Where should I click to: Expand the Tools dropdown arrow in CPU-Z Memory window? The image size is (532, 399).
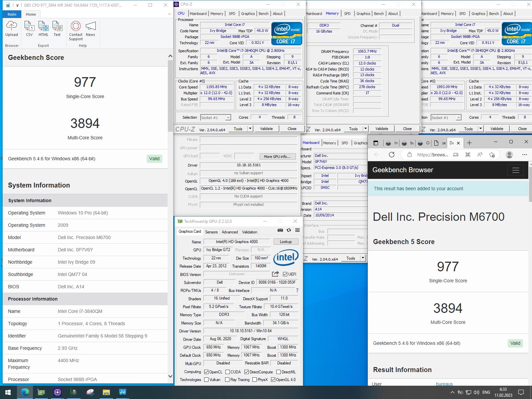coord(365,129)
